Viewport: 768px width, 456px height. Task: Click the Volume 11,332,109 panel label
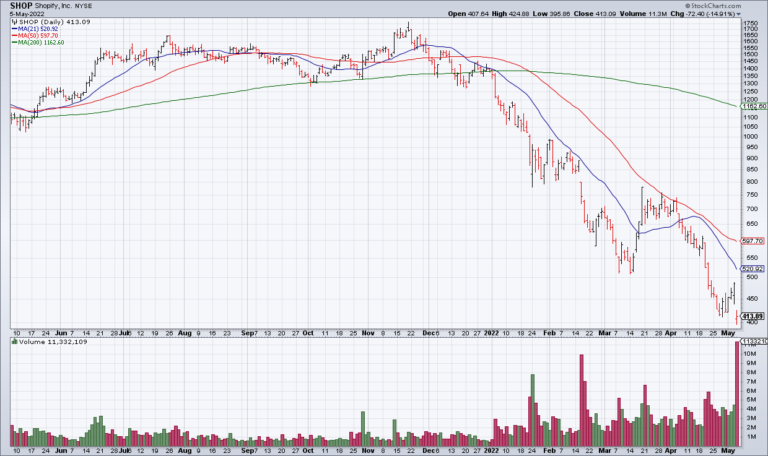point(49,342)
